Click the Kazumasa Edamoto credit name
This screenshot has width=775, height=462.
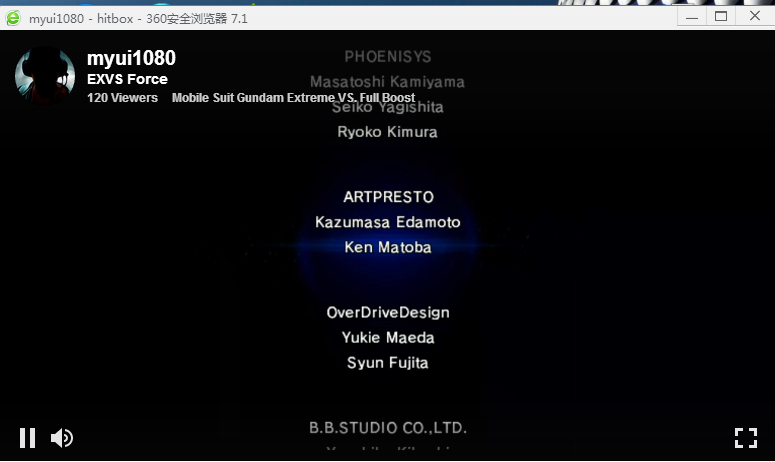(388, 222)
